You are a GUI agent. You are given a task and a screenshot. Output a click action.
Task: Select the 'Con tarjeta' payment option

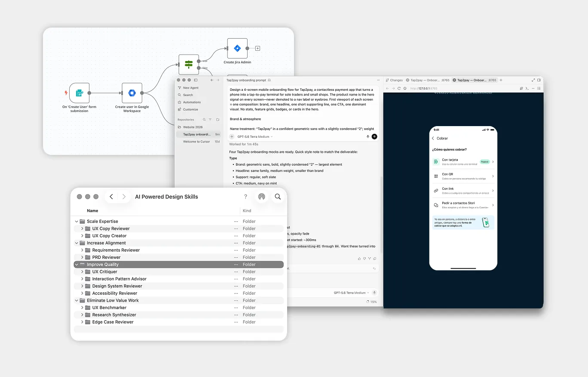[463, 161]
